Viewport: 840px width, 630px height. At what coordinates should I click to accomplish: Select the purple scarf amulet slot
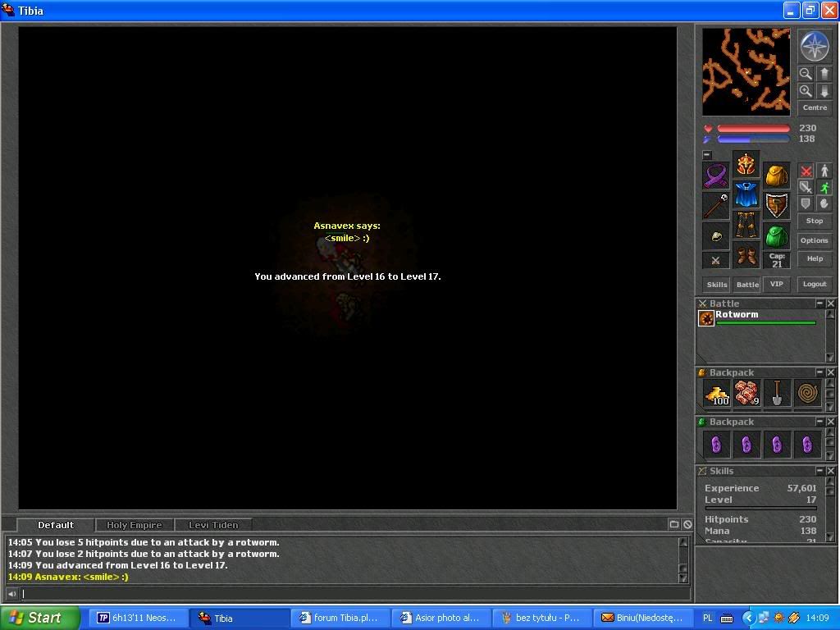[x=715, y=176]
